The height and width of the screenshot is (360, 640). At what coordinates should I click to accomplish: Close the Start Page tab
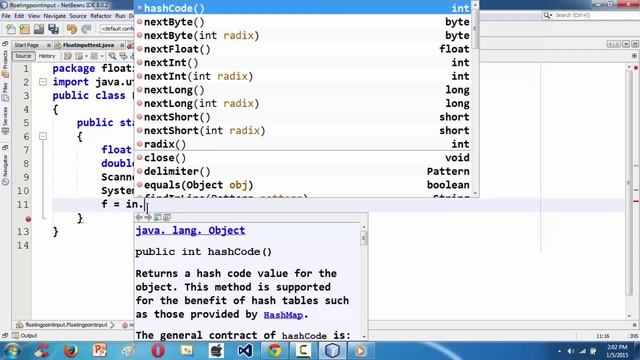coord(49,45)
